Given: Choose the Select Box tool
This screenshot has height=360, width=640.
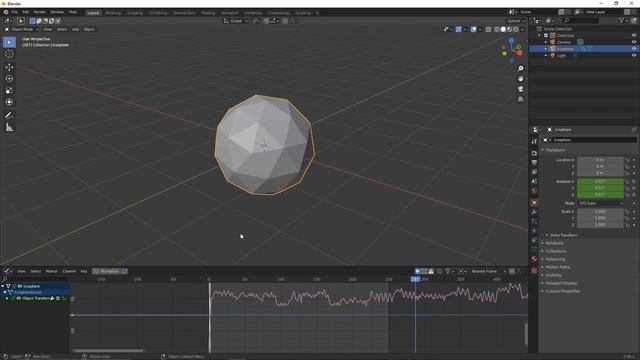Looking at the screenshot, I should pos(9,42).
